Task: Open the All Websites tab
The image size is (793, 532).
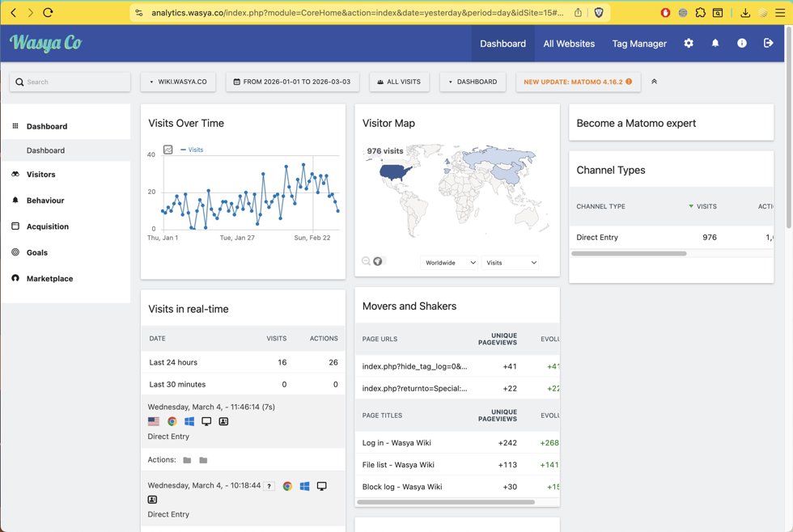Action: [569, 44]
